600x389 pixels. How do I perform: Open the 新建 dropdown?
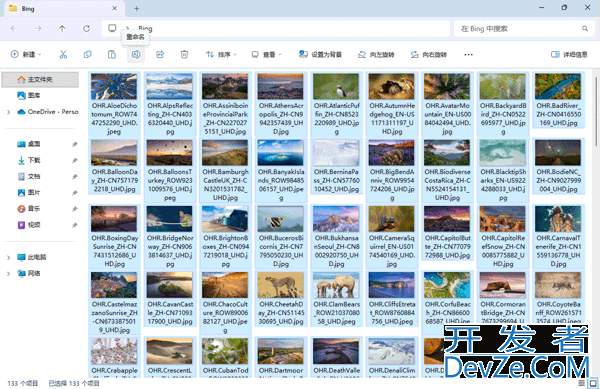point(26,55)
